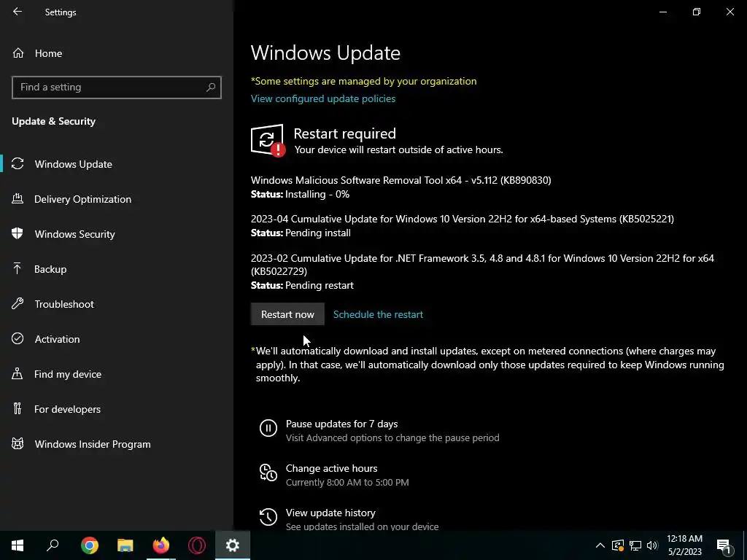Screen dimensions: 747x560
Task: Open the Delivery Optimization icon
Action: click(x=18, y=199)
